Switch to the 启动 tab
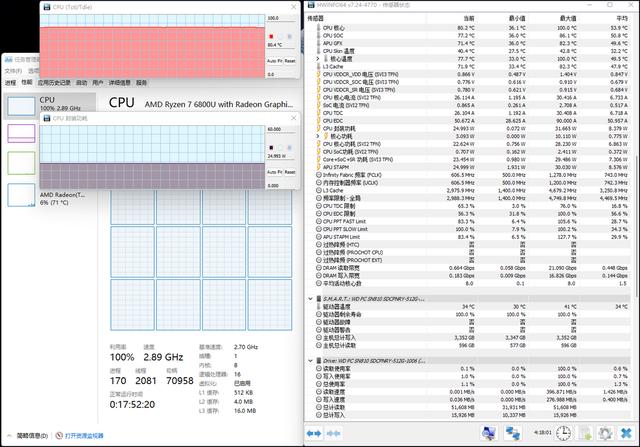 pos(82,82)
